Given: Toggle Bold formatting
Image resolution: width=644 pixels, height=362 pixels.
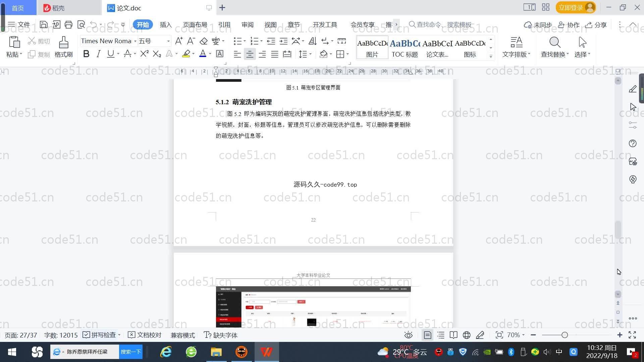Looking at the screenshot, I should (86, 54).
